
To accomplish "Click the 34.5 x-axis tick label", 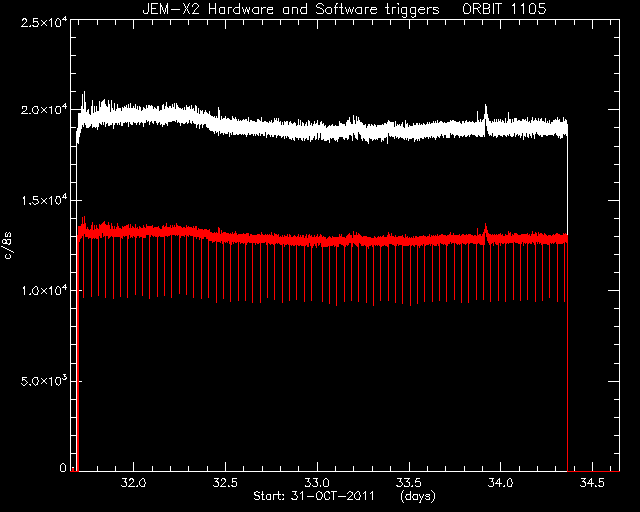I will (592, 483).
